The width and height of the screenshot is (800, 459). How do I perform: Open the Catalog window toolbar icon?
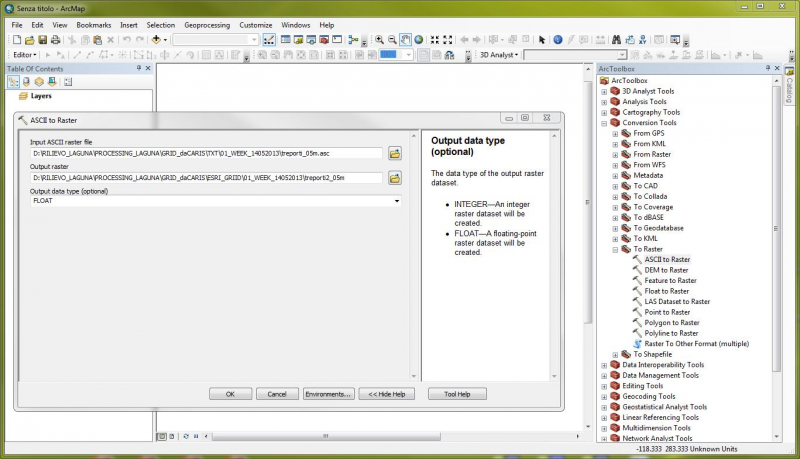pos(298,40)
